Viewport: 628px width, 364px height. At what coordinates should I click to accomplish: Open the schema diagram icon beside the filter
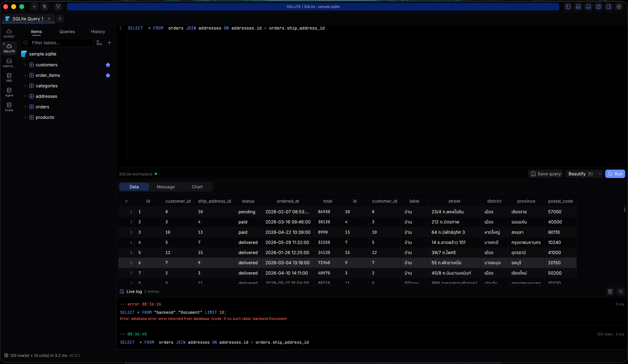pyautogui.click(x=99, y=43)
